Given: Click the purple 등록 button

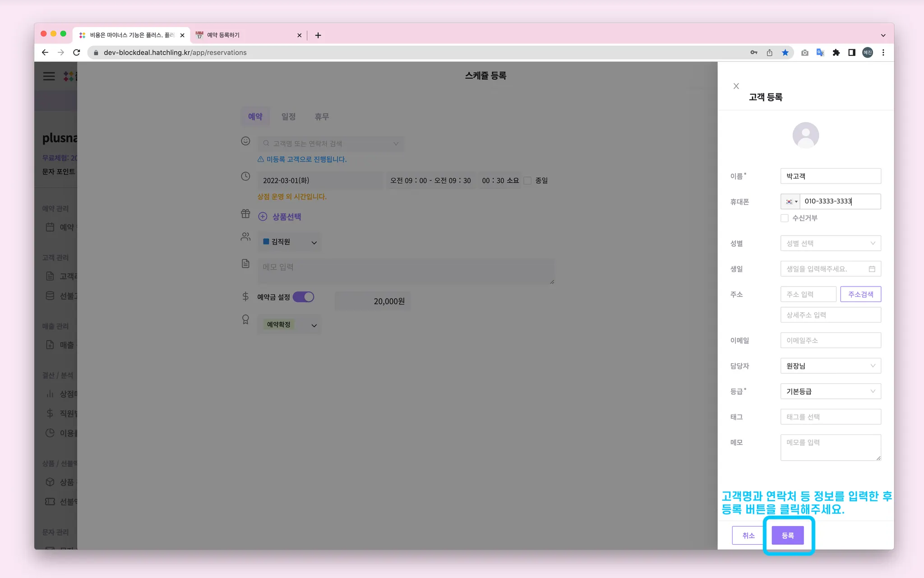Looking at the screenshot, I should pyautogui.click(x=787, y=536).
